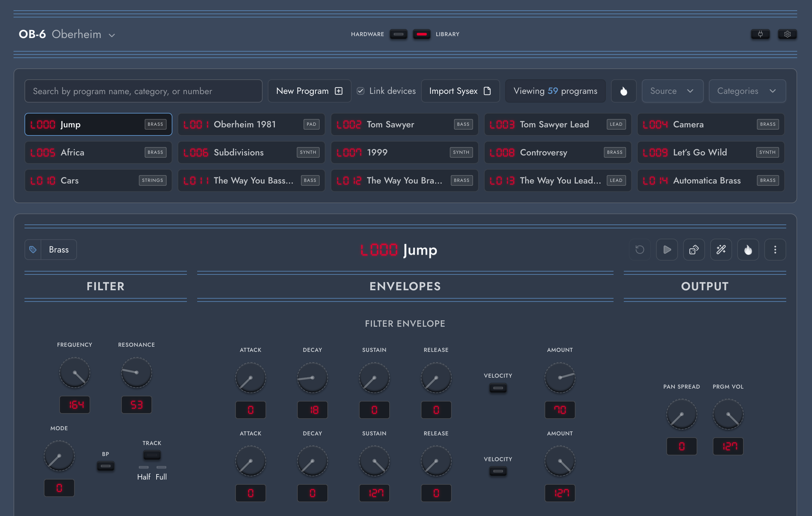
Task: Select program L011 The Way You Bass
Action: point(251,180)
